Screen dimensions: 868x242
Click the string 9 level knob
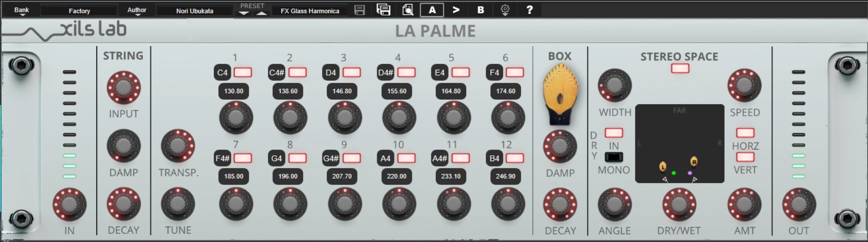[345, 204]
